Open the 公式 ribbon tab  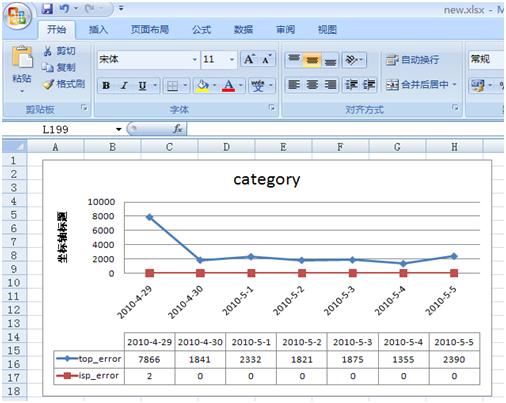click(201, 30)
